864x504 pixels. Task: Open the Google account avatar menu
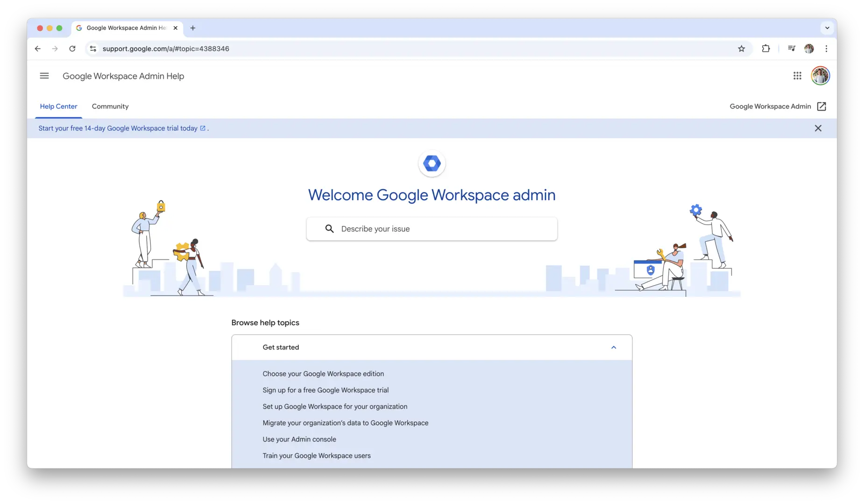(x=820, y=76)
